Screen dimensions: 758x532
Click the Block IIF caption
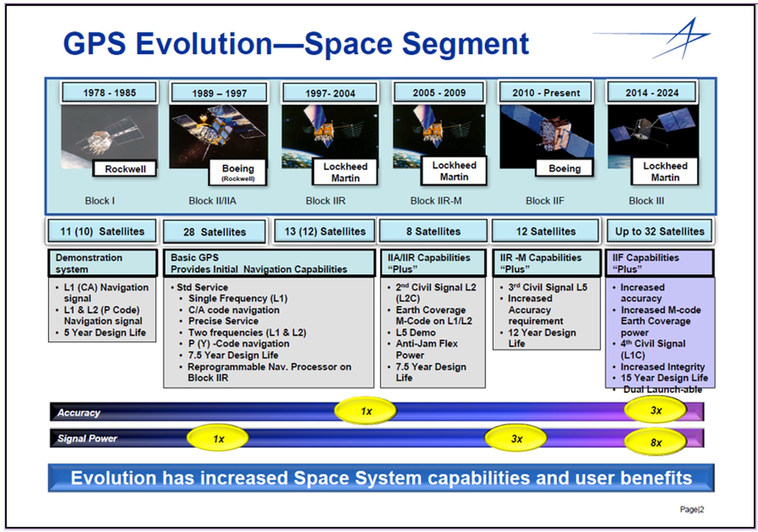(x=545, y=201)
